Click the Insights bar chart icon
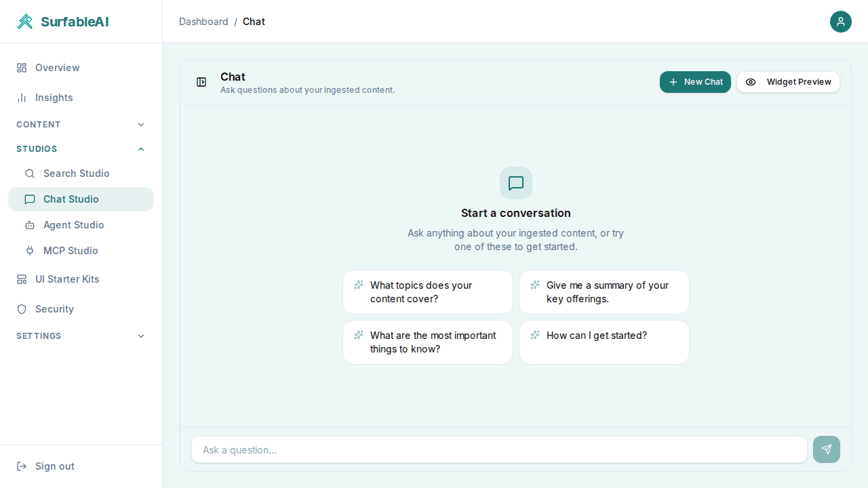 pyautogui.click(x=22, y=98)
